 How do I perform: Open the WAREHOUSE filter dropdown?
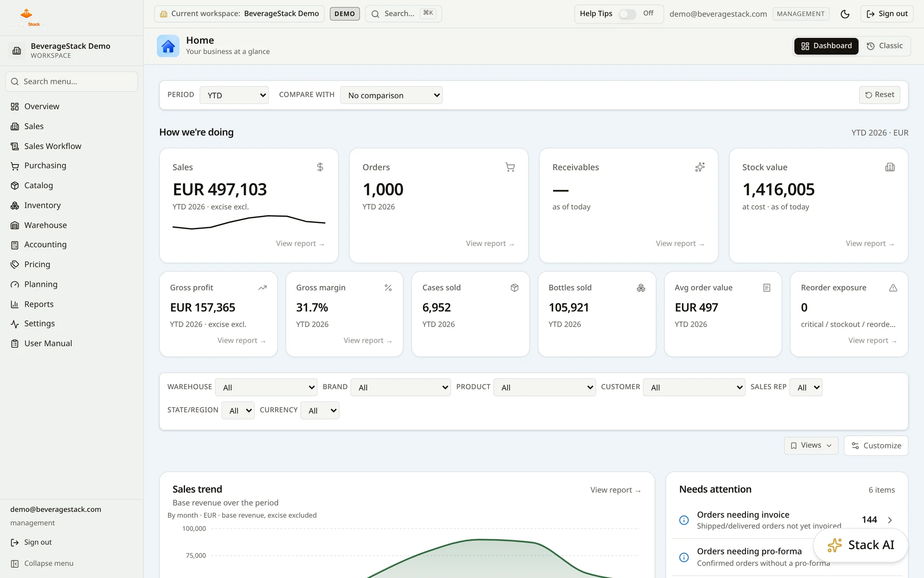266,387
